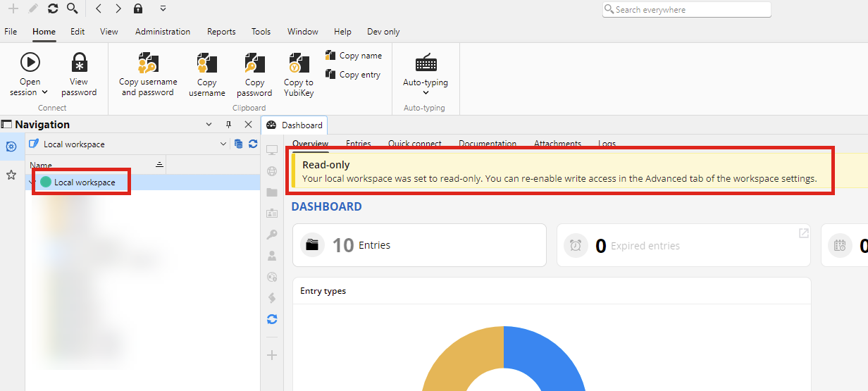This screenshot has height=391, width=868.
Task: Copy username and password to clipboard
Action: tap(148, 74)
